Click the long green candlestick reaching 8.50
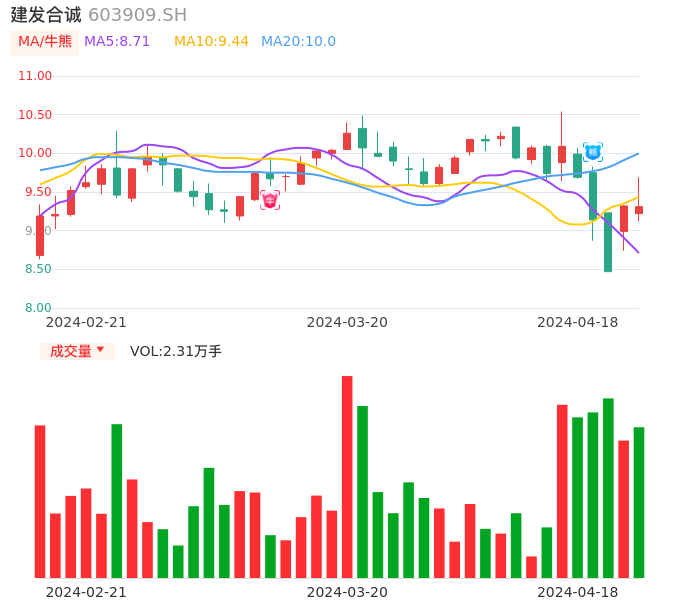Viewport: 686px width, 606px height. coord(608,242)
